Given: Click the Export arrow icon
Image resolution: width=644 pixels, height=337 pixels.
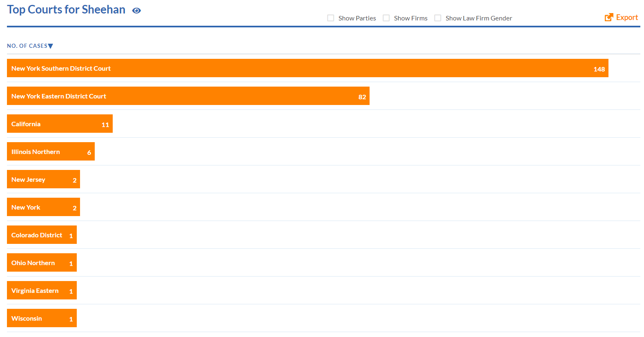Looking at the screenshot, I should tap(609, 17).
